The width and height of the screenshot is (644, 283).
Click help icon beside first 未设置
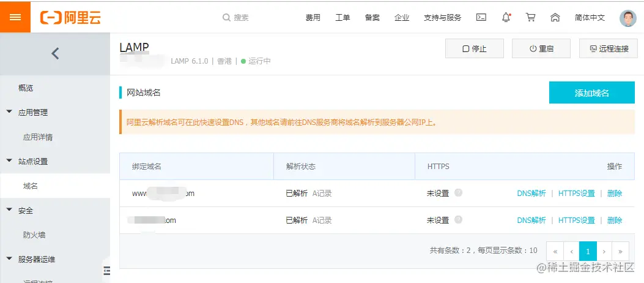(x=458, y=192)
